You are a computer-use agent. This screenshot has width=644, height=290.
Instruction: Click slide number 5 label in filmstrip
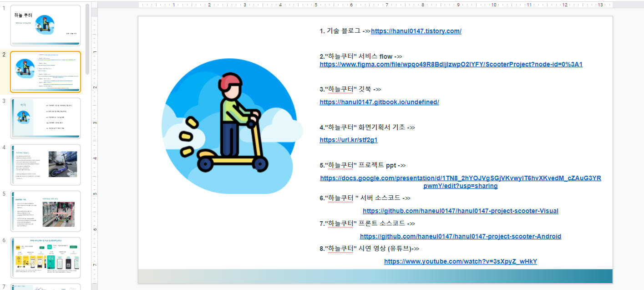point(4,194)
